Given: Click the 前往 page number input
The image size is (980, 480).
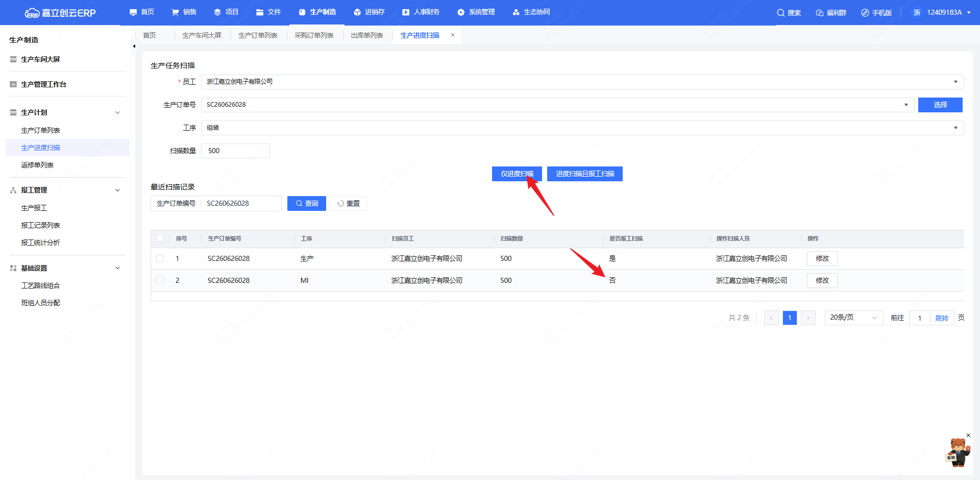Looking at the screenshot, I should point(920,318).
